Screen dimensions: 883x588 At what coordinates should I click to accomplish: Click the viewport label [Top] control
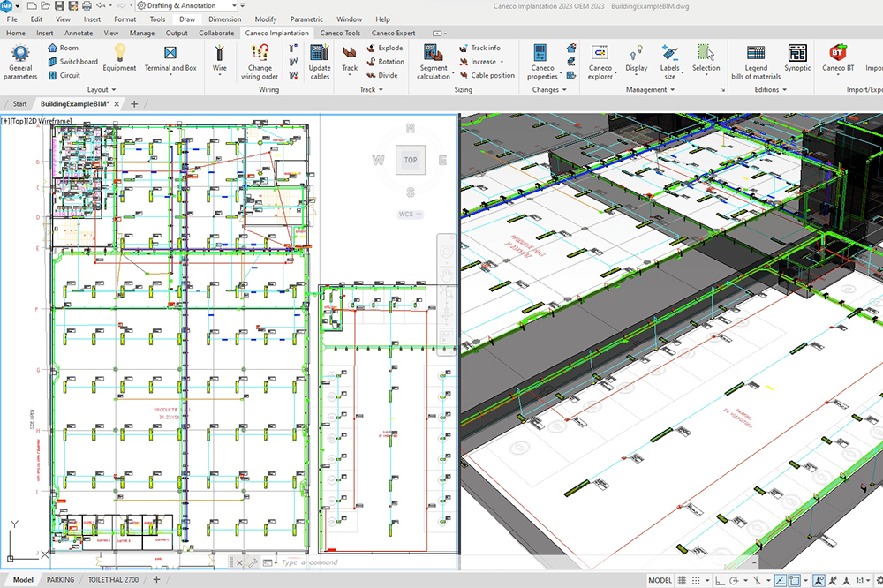pos(19,121)
